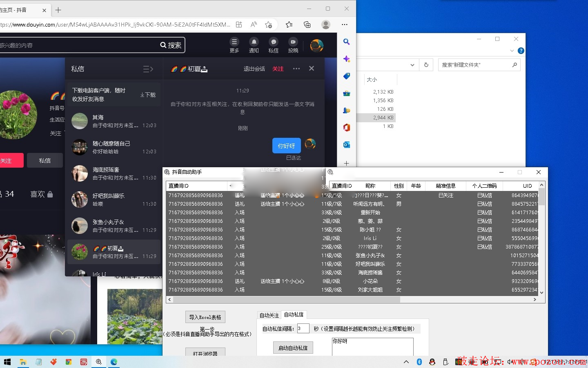Expand the Explorer ribbon chevron
588x368 pixels.
pyautogui.click(x=512, y=51)
